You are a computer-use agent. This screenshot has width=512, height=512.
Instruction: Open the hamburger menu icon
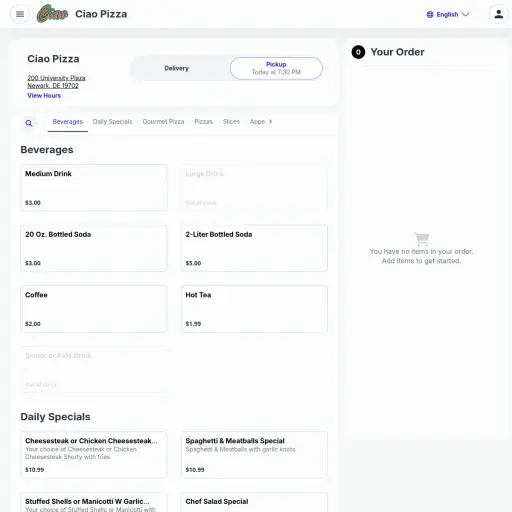click(x=20, y=14)
